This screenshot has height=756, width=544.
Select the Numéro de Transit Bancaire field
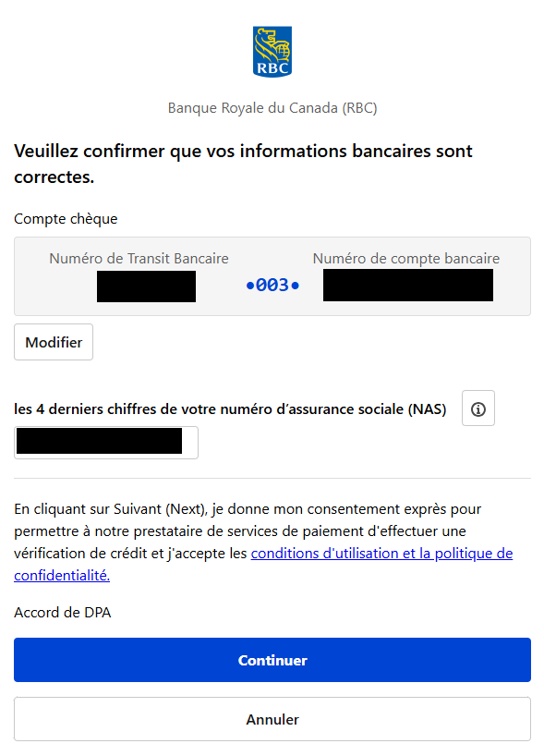(146, 287)
